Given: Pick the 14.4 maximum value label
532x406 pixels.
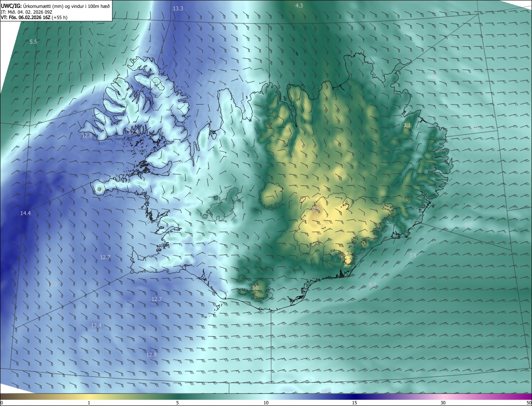Looking at the screenshot, I should pos(25,213).
